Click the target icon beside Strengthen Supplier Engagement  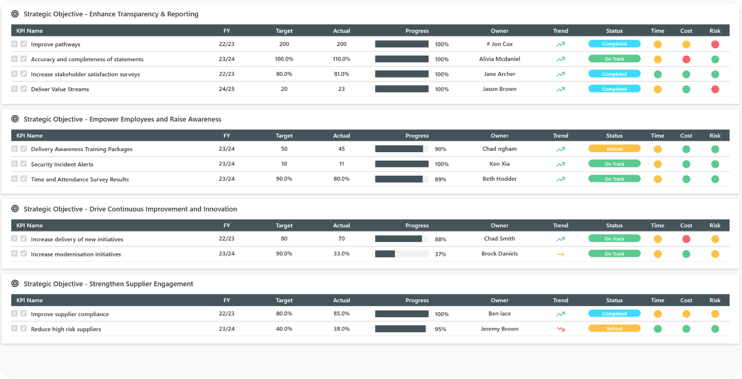tap(15, 284)
